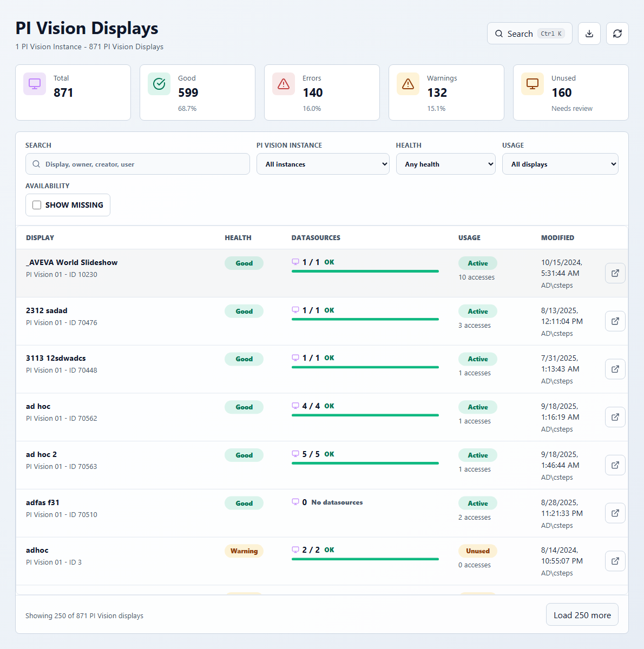Click the DISPLAY column header
The image size is (644, 649).
click(x=40, y=237)
